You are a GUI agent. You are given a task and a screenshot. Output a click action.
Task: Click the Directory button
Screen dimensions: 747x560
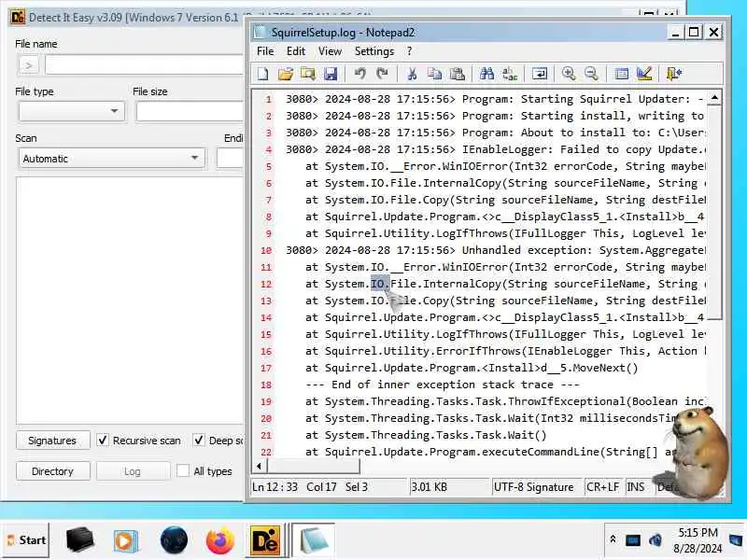click(x=52, y=471)
